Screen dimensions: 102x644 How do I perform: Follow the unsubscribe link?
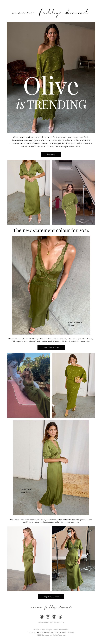tap(60, 632)
